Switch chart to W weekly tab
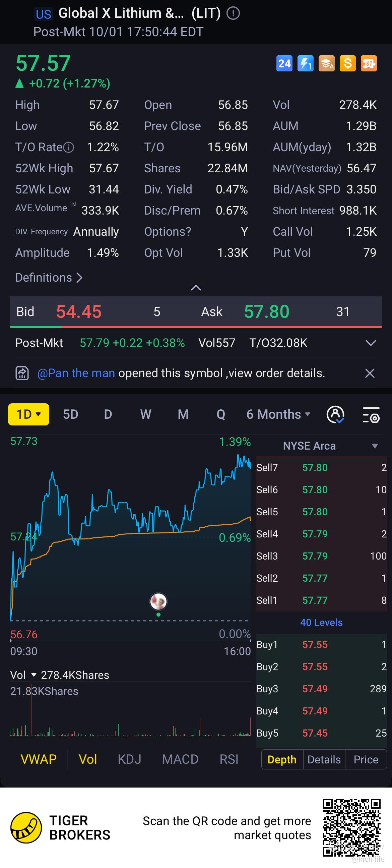 click(x=145, y=414)
